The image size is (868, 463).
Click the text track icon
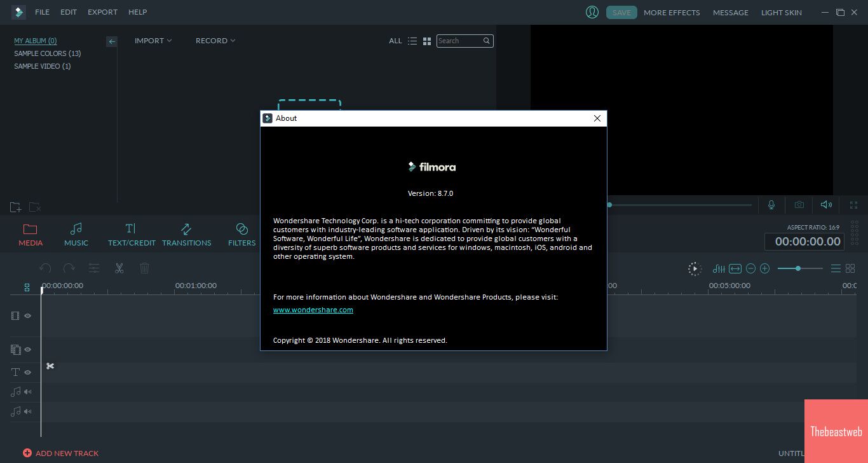click(16, 372)
